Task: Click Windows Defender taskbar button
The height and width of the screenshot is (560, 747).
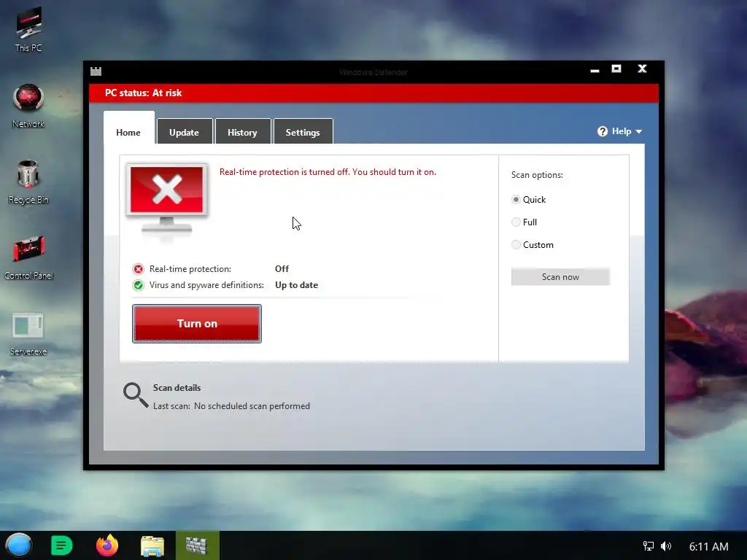Action: click(x=197, y=545)
